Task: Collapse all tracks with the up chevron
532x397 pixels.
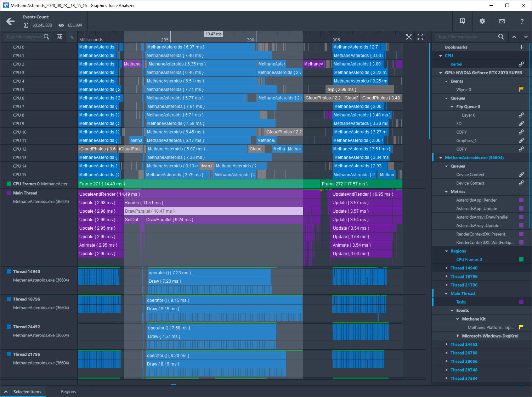Action: pos(514,37)
